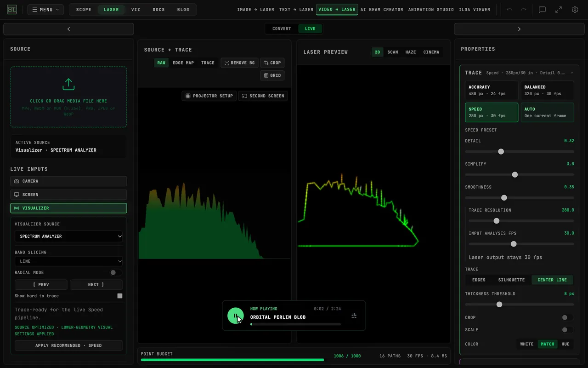Screen dimensions: 588x368
Task: Open the Scope tab
Action: (84, 10)
